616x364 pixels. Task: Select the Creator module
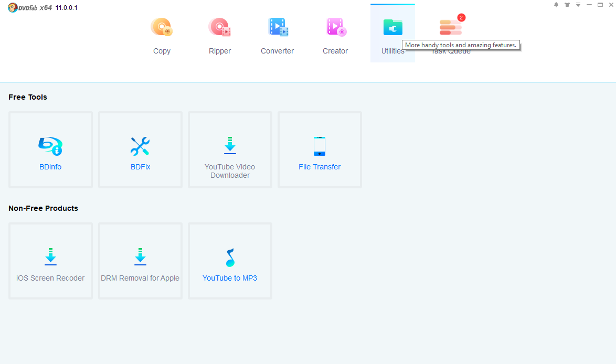(335, 35)
